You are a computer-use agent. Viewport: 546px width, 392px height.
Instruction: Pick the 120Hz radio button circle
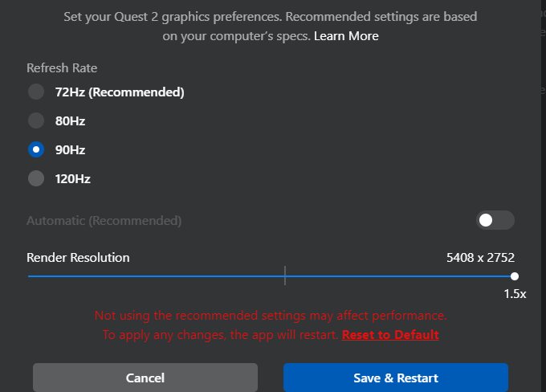pos(36,178)
